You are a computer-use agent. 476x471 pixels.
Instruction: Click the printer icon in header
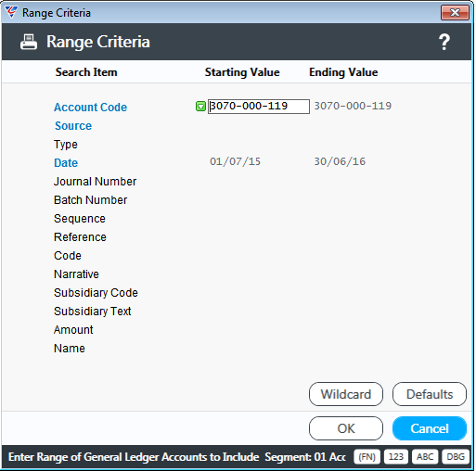29,42
